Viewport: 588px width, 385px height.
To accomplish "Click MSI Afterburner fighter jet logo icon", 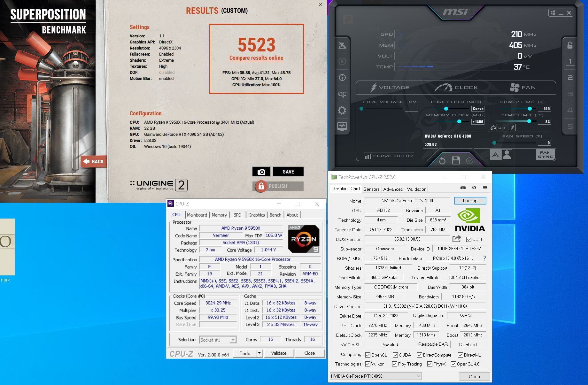I will point(342,45).
